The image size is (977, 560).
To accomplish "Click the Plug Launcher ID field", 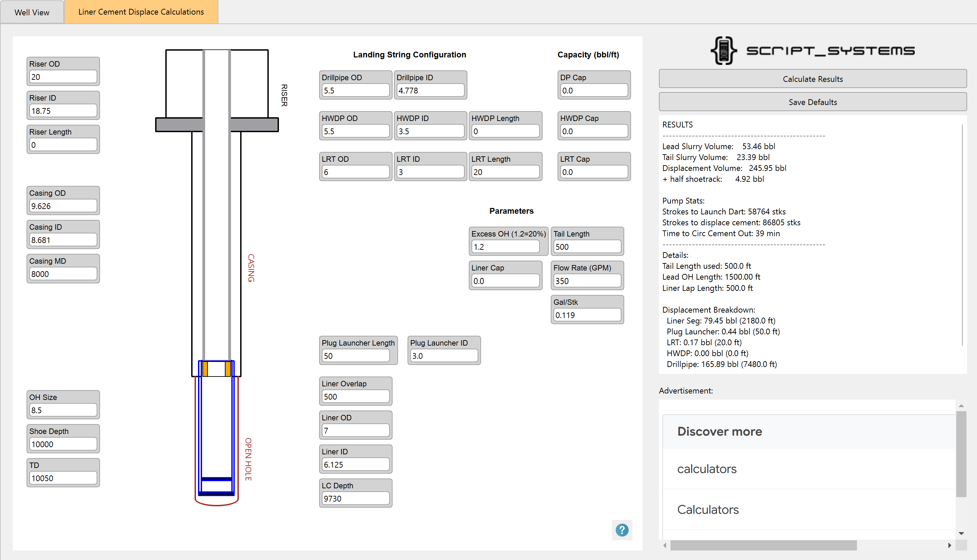I will coord(444,356).
